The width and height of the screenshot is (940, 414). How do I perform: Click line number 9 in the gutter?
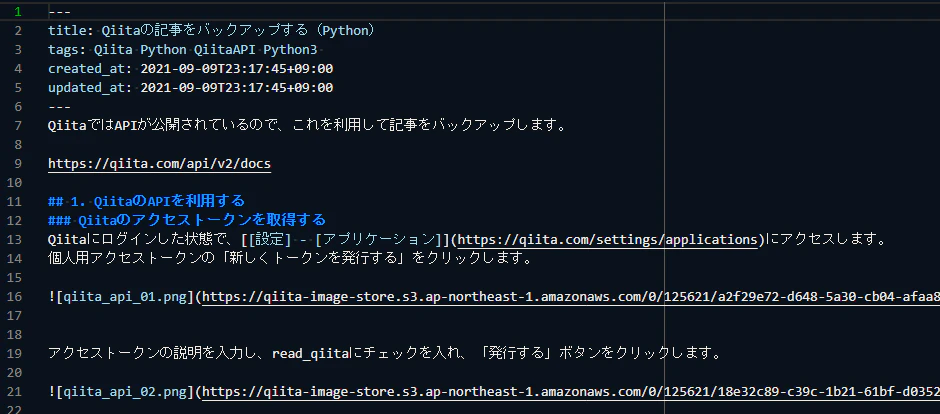tap(18, 164)
